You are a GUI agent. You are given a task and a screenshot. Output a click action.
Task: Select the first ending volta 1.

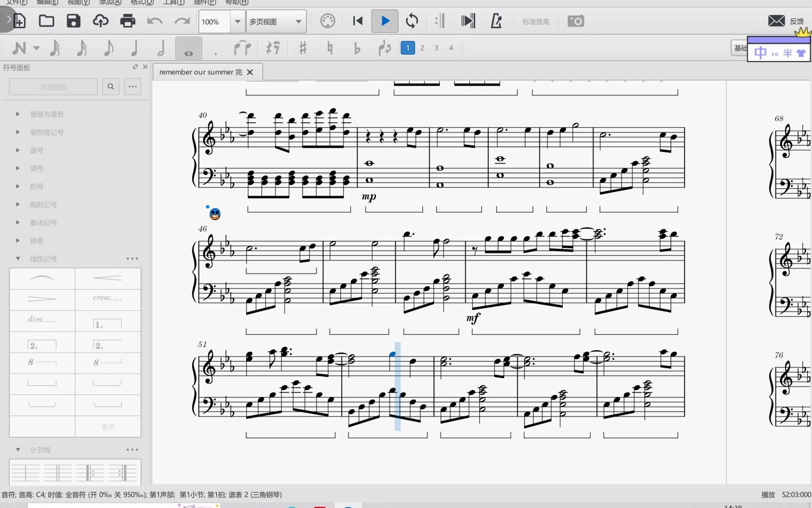point(108,320)
